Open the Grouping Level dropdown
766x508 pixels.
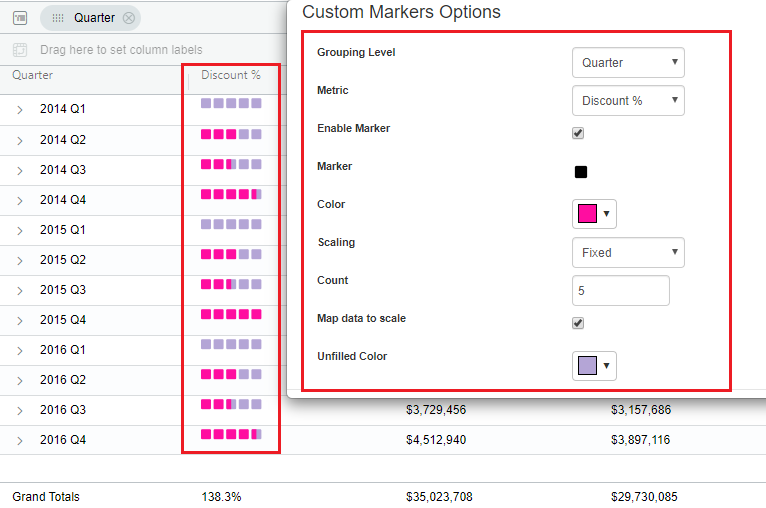click(x=627, y=63)
